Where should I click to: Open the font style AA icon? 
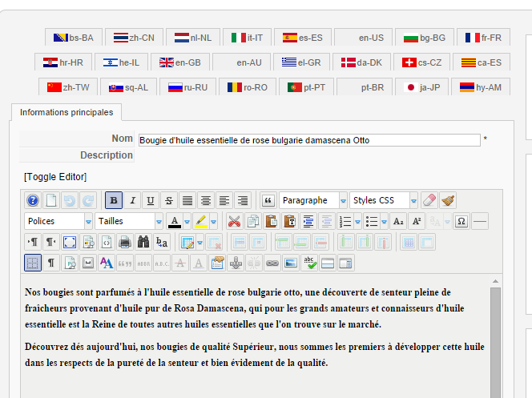point(107,263)
